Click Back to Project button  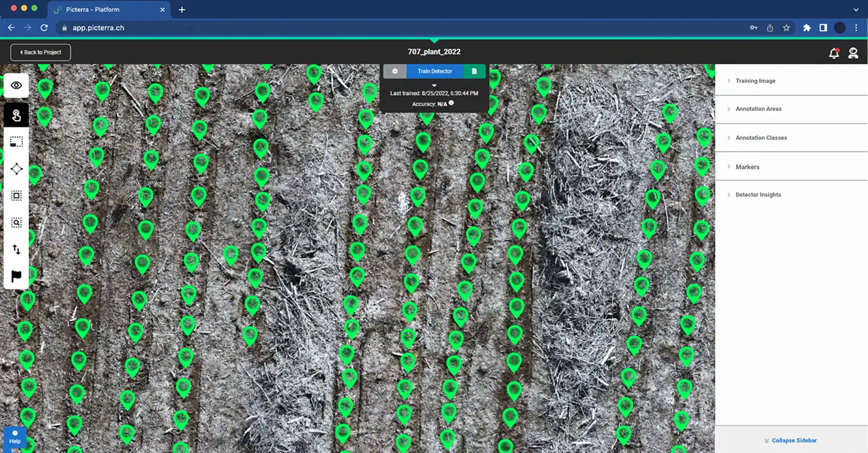click(40, 52)
